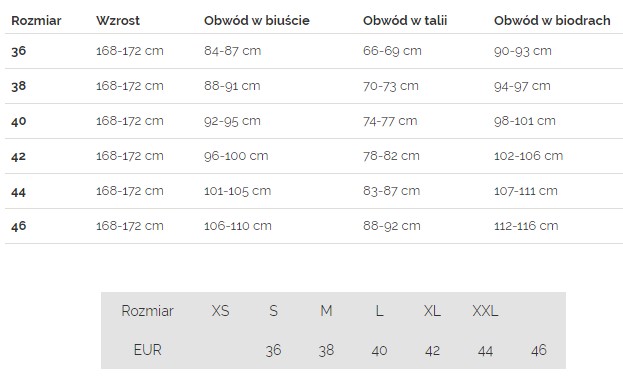Image resolution: width=623 pixels, height=391 pixels.
Task: Click the Obwód w biodrach header
Action: tap(552, 20)
